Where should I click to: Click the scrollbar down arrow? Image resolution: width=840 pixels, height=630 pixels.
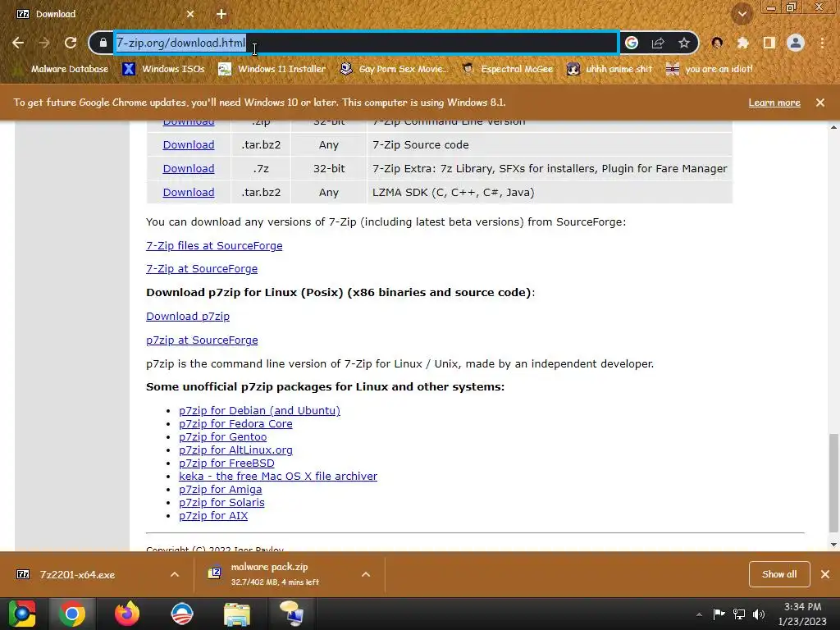pyautogui.click(x=833, y=545)
